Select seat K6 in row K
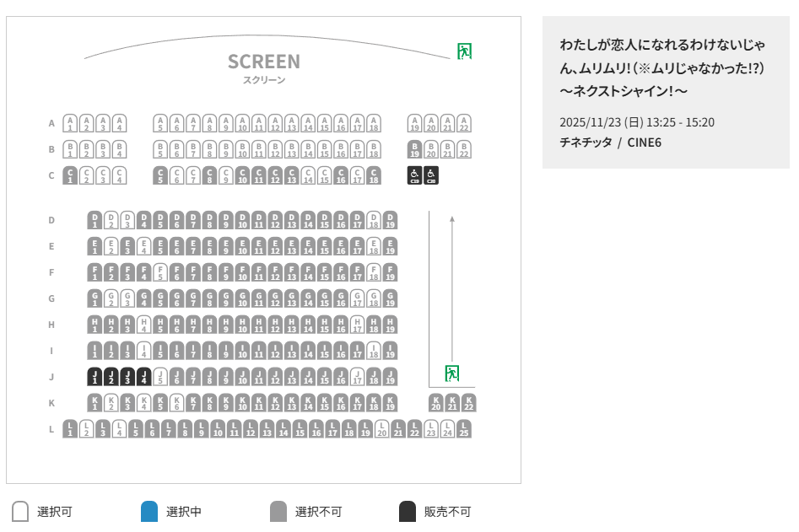The width and height of the screenshot is (799, 532). click(176, 403)
